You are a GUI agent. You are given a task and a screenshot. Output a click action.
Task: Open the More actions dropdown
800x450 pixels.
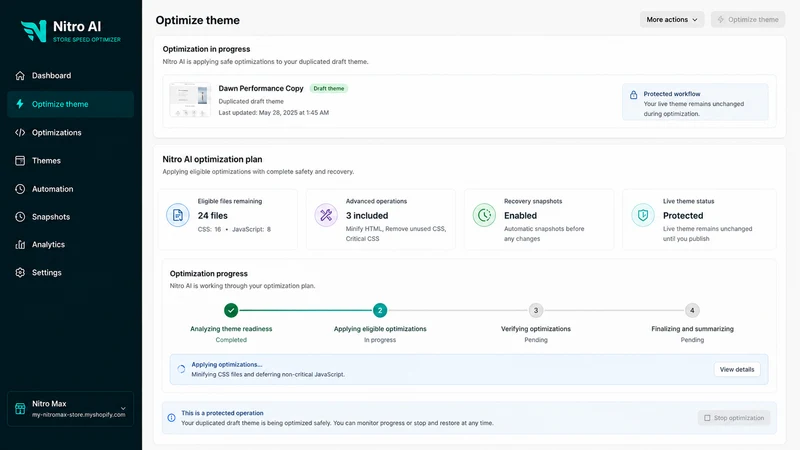point(672,19)
